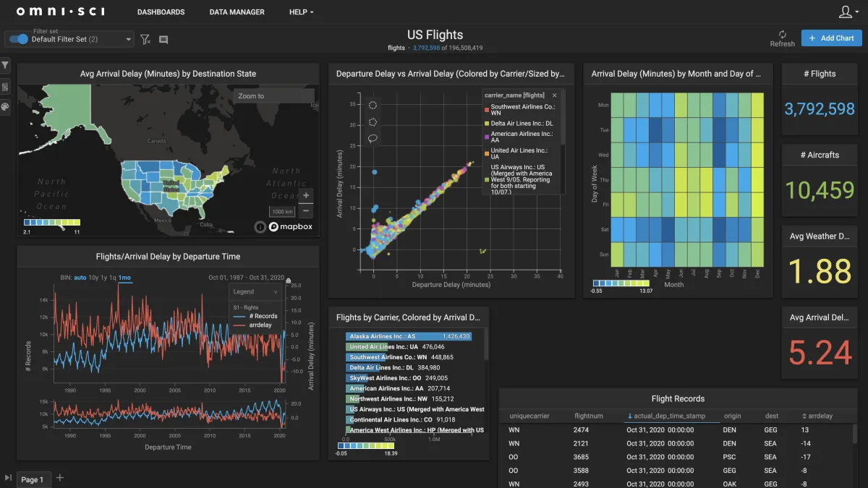Click the flightnum column header

[590, 416]
